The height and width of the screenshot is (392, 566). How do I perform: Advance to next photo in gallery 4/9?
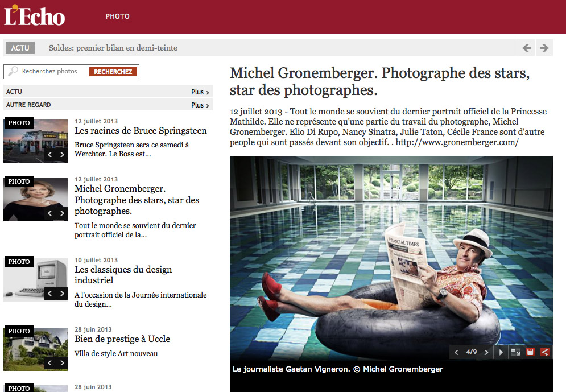(486, 352)
